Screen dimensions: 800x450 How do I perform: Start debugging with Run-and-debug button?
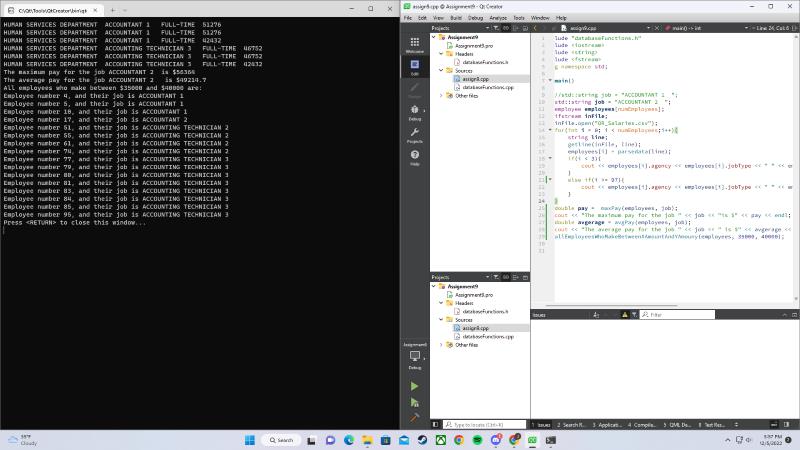point(414,403)
